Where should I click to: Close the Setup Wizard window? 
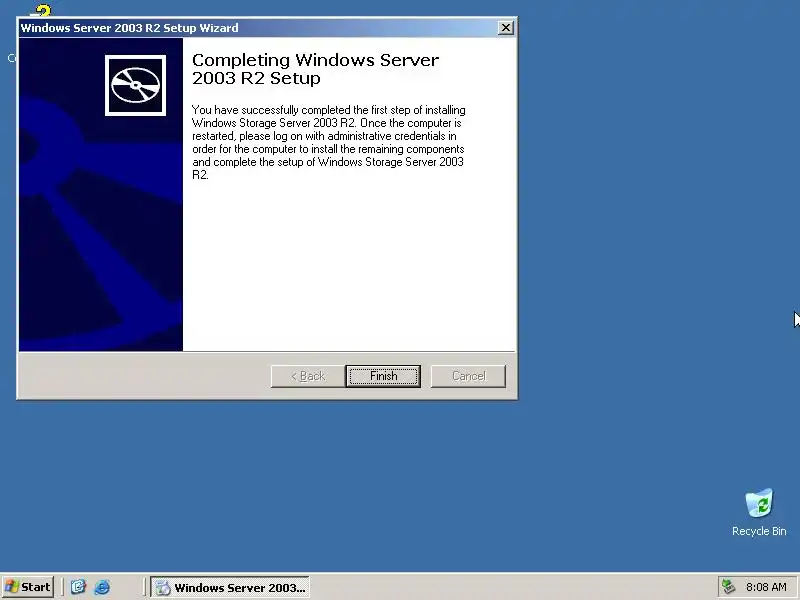click(x=505, y=28)
